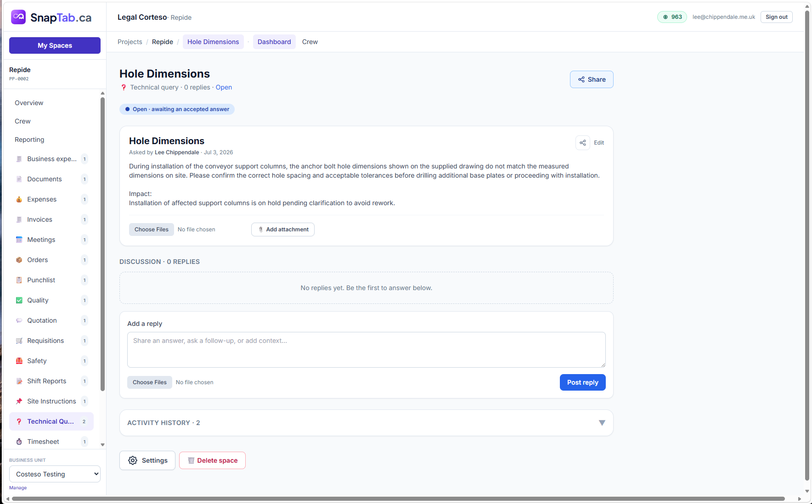The image size is (812, 504).
Task: Click Choose Files in the question card
Action: tap(152, 230)
